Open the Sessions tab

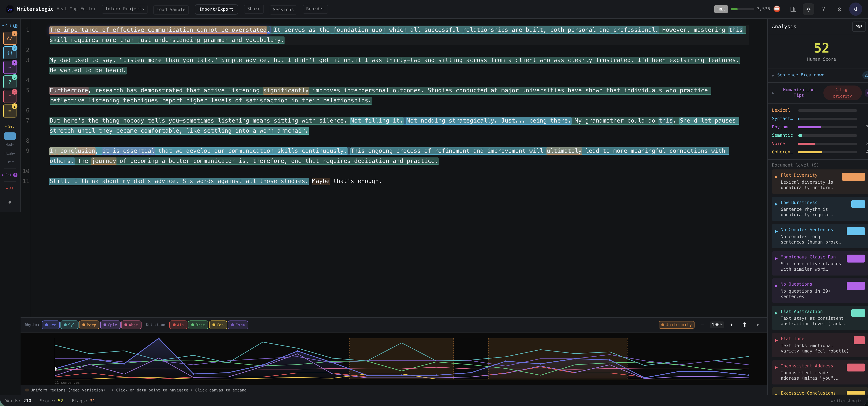point(283,10)
